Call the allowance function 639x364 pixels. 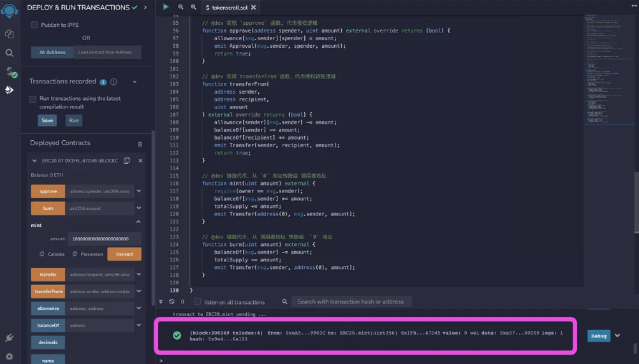coord(48,309)
